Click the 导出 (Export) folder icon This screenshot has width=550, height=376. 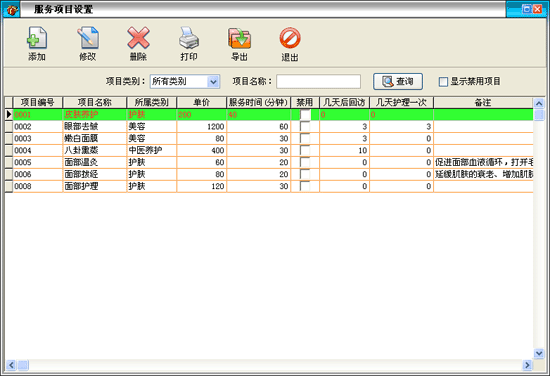(239, 38)
